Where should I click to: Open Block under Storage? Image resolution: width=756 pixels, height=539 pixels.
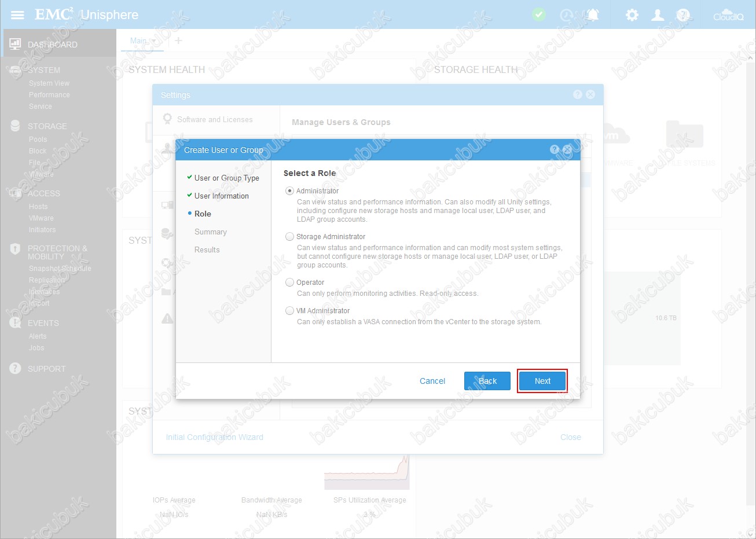[38, 151]
